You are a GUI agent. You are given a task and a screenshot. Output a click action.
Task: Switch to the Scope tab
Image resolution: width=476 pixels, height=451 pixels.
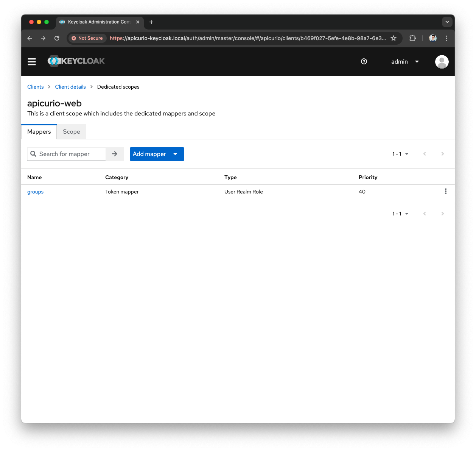pyautogui.click(x=71, y=131)
